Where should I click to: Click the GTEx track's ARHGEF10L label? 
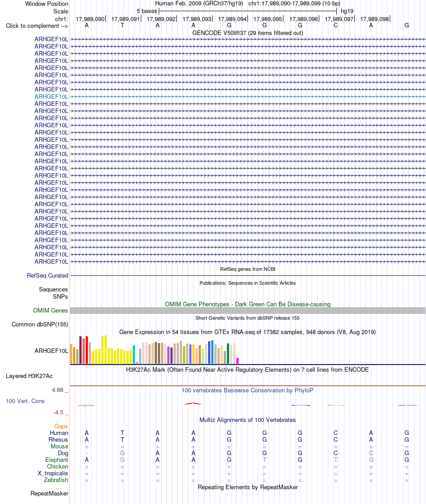[x=51, y=351]
